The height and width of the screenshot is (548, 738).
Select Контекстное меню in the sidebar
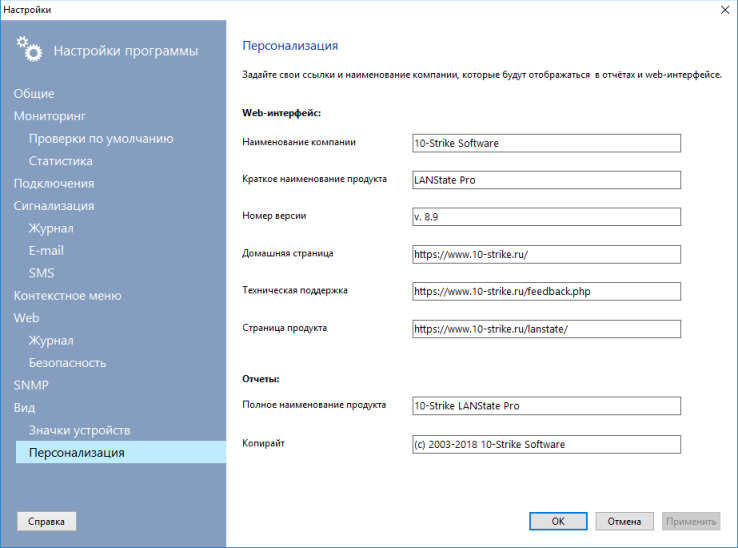(67, 296)
